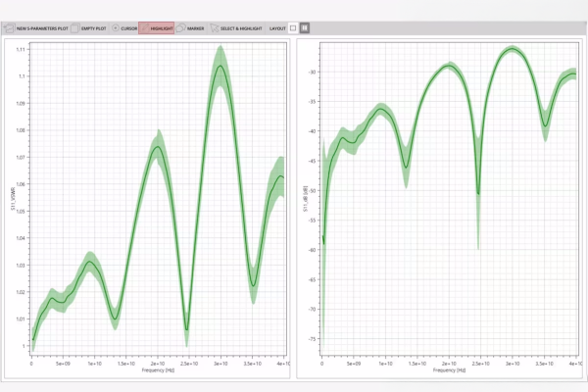This screenshot has height=392, width=588.
Task: Click the VSWR curve's highest peak near 3e+10
Action: [220, 67]
